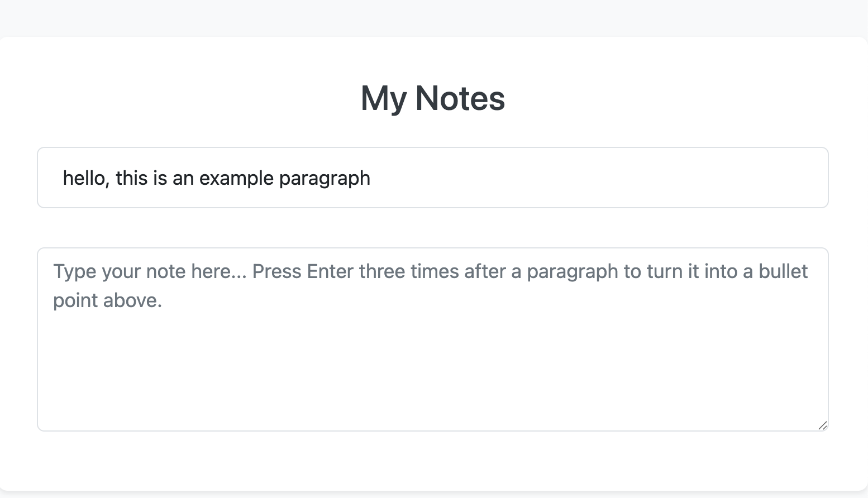The width and height of the screenshot is (868, 498).
Task: Click the textarea resize handle
Action: pyautogui.click(x=822, y=425)
